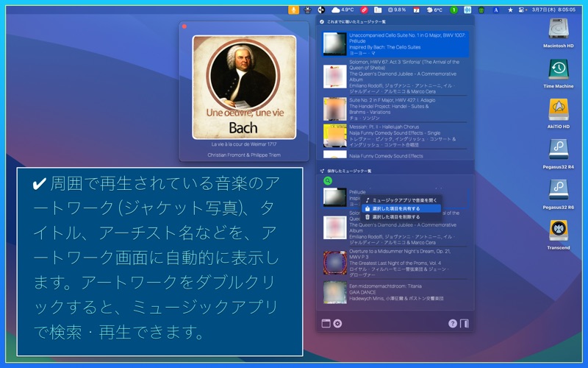Click artist text Christian Fromont & Philippe Triem
This screenshot has width=588, height=368.
(x=244, y=155)
